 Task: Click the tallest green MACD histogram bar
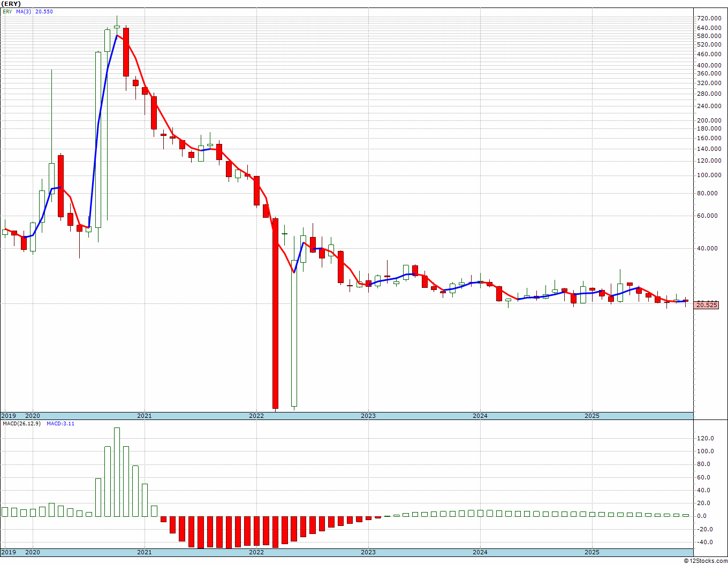[x=117, y=472]
